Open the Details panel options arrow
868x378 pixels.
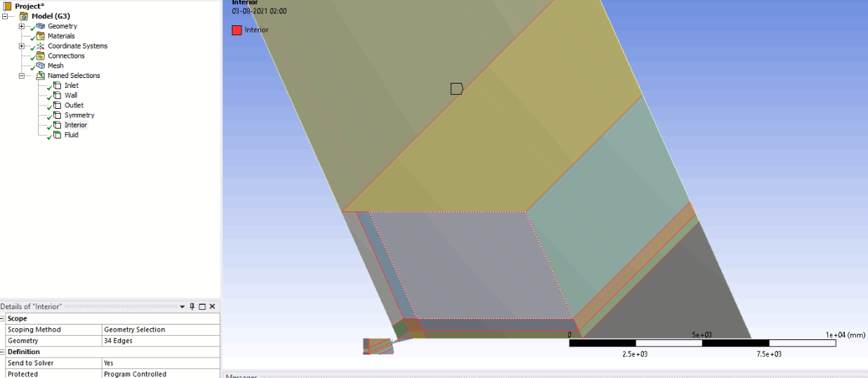[183, 307]
